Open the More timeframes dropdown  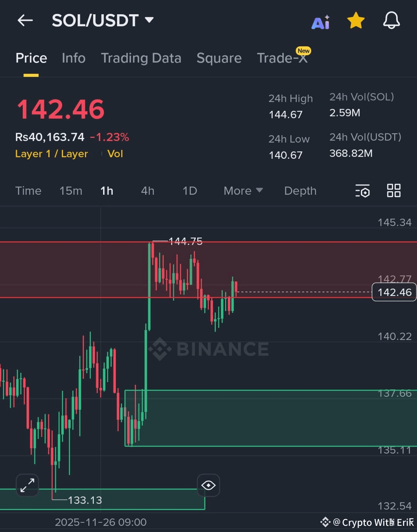[243, 191]
